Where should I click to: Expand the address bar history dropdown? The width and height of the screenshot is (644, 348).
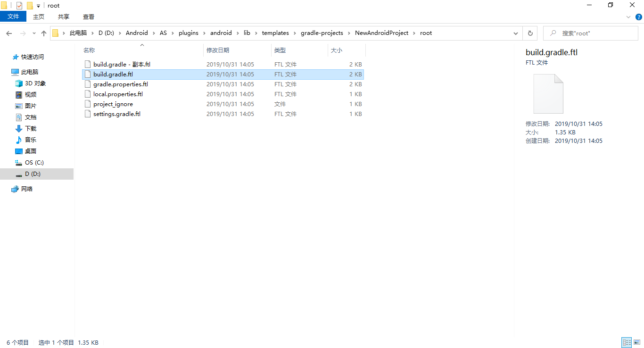(x=516, y=33)
